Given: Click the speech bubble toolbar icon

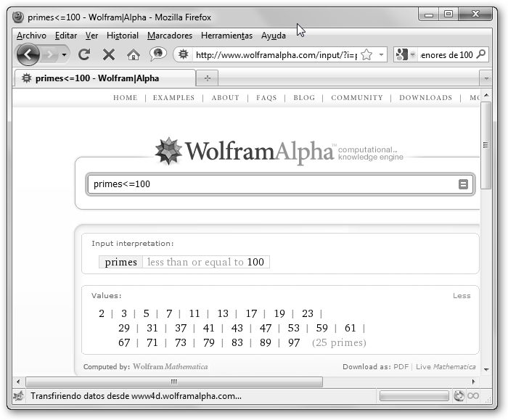Looking at the screenshot, I should 157,54.
